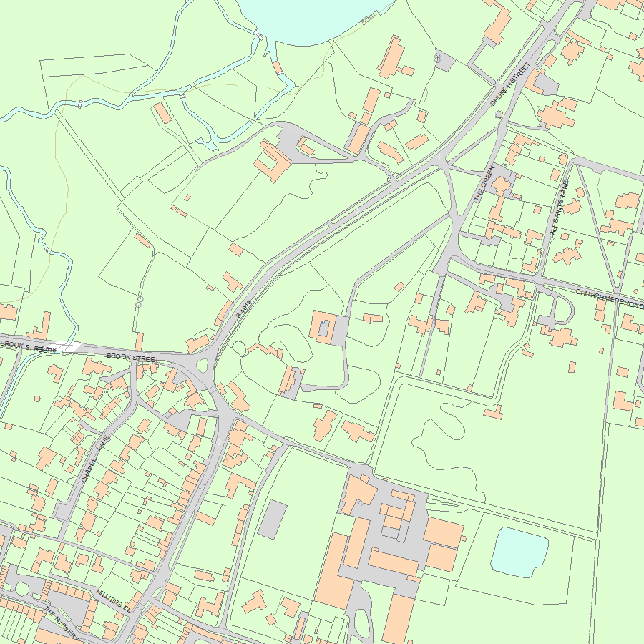Select the B 4016 label on the curved road
This screenshot has width=644, height=644.
click(243, 309)
